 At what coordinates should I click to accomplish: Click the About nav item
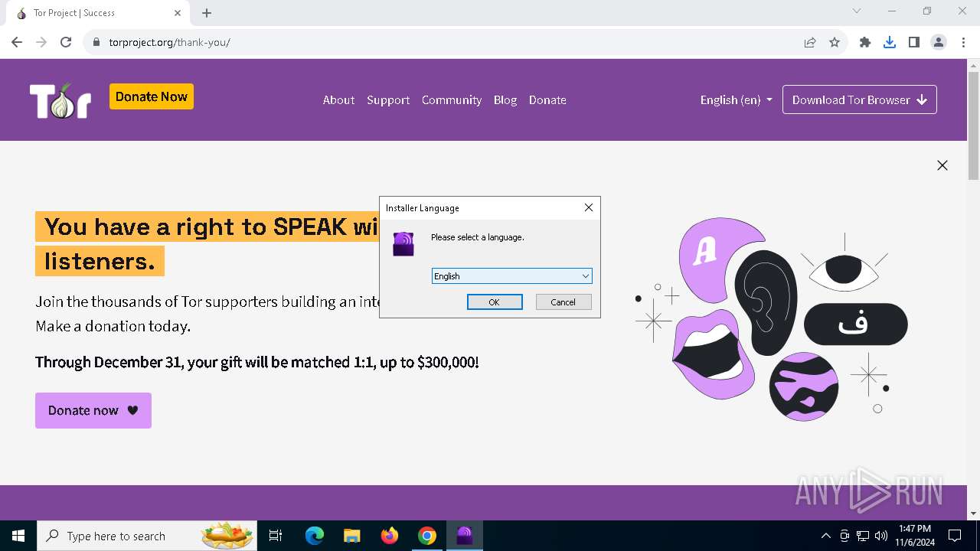[338, 100]
